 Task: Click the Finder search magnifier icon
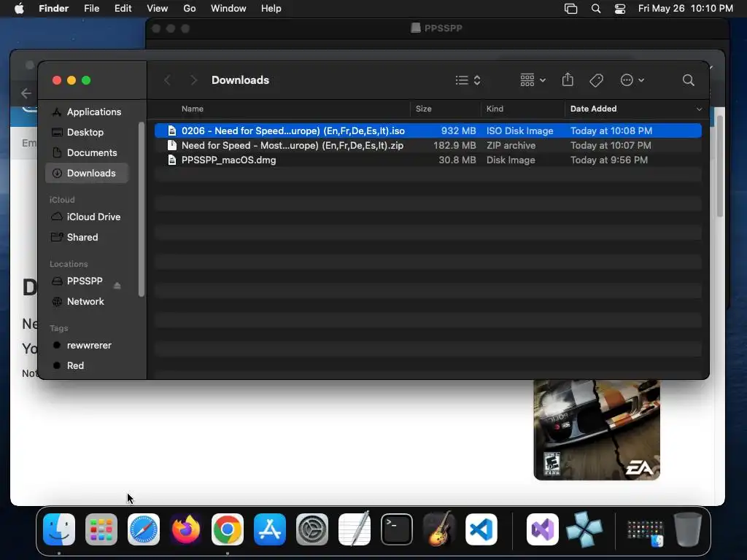tap(688, 80)
